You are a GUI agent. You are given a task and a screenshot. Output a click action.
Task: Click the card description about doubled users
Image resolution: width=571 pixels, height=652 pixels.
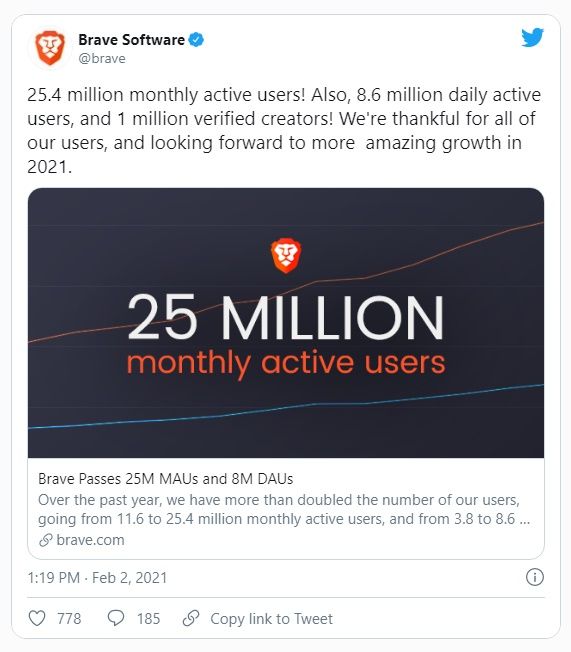[x=284, y=509]
